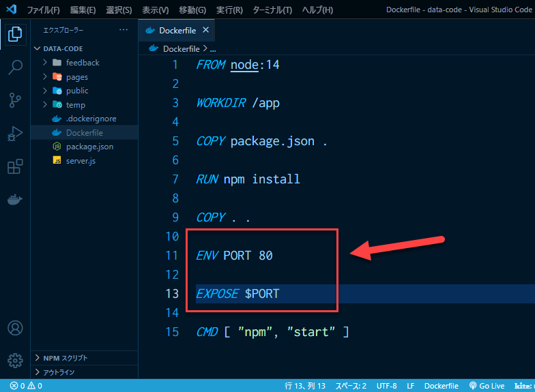Click the CMD npm start line
The height and width of the screenshot is (392, 535).
point(272,331)
